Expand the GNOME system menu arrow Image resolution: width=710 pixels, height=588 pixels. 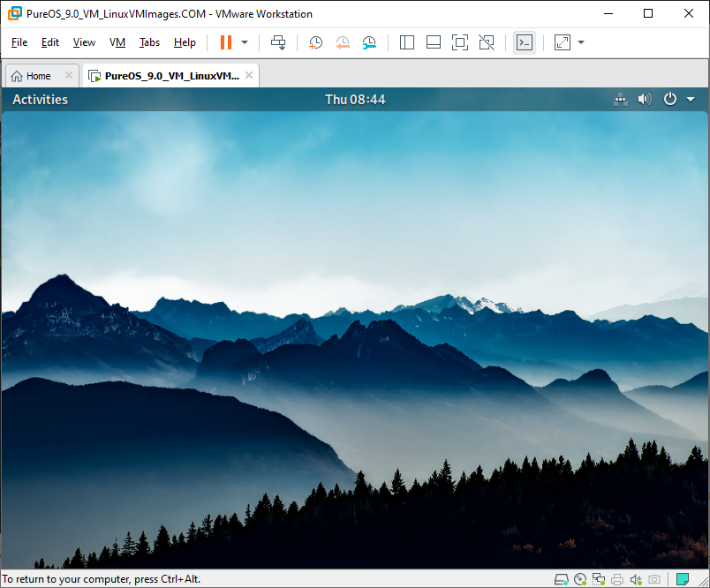(x=691, y=100)
